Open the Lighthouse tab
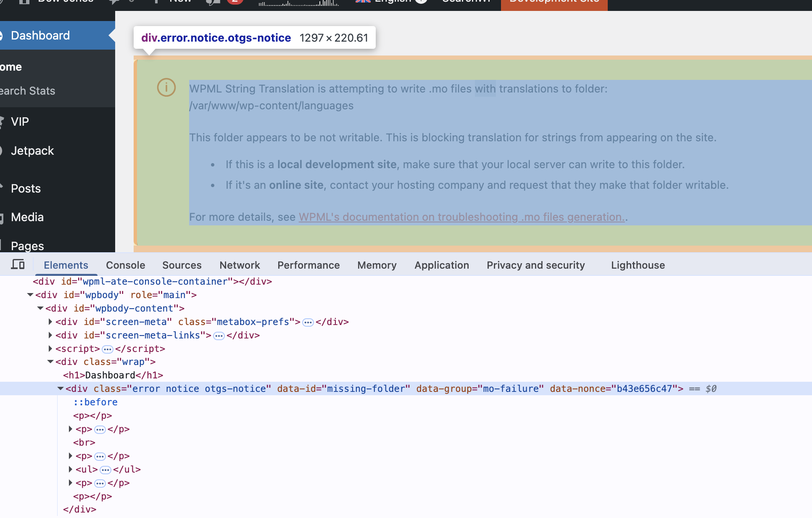 [638, 265]
